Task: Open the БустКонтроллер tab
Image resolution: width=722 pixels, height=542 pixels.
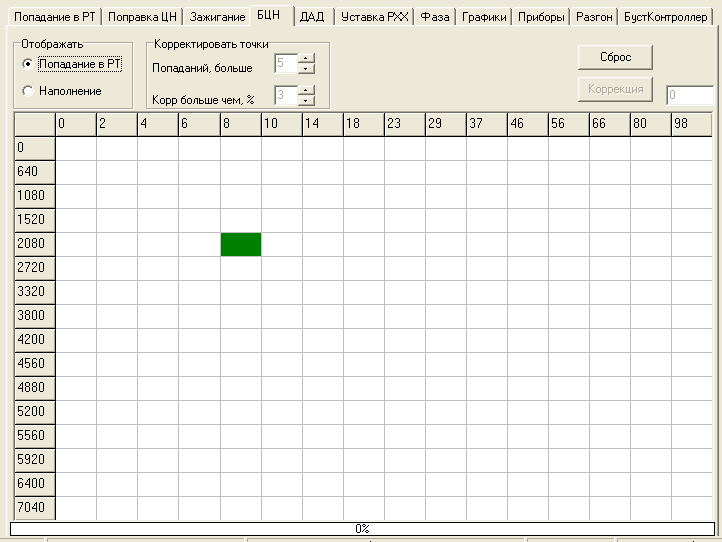Action: coord(665,17)
